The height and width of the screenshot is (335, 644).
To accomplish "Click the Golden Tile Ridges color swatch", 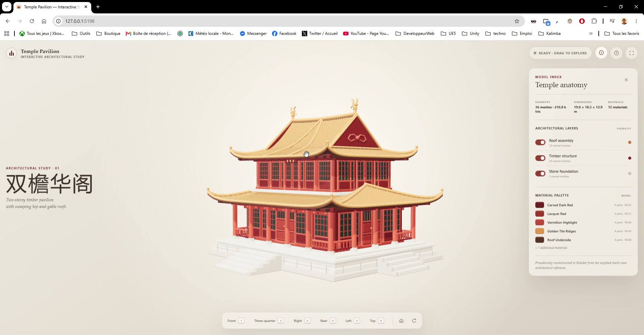I will pyautogui.click(x=540, y=231).
